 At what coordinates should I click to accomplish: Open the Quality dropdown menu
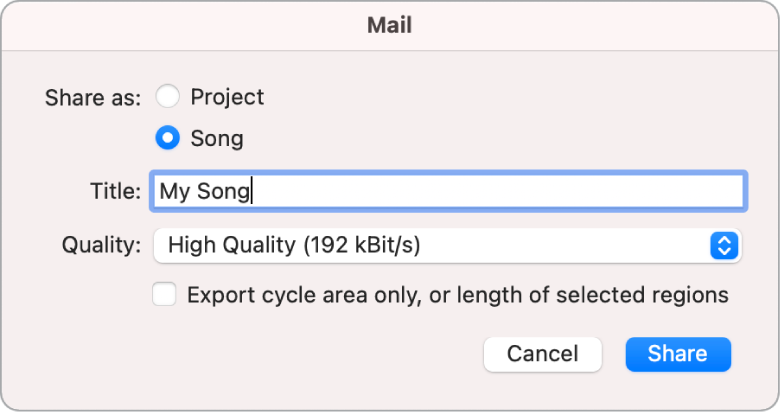point(446,245)
